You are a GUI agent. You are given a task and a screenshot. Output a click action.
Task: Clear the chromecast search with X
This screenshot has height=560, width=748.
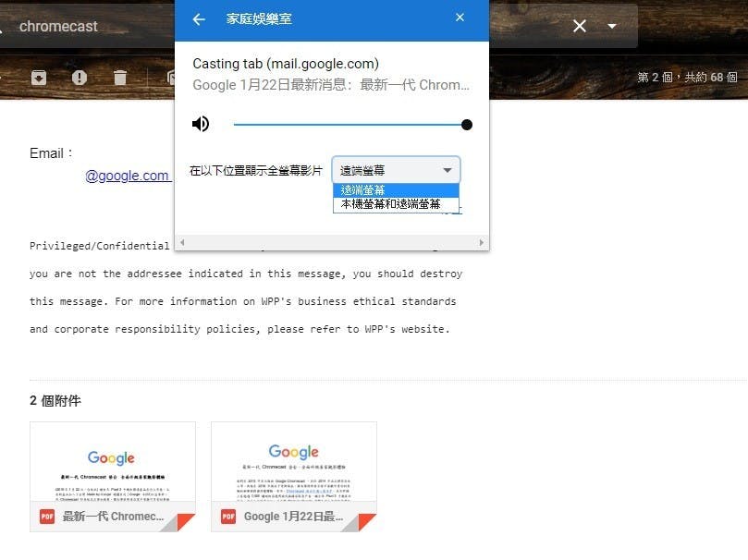click(x=580, y=26)
